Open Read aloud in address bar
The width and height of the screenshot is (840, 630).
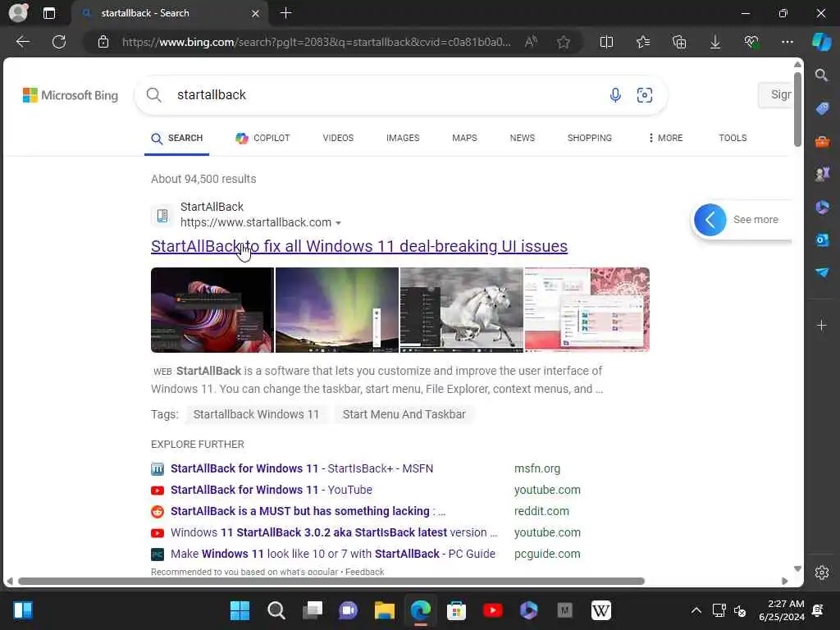531,42
